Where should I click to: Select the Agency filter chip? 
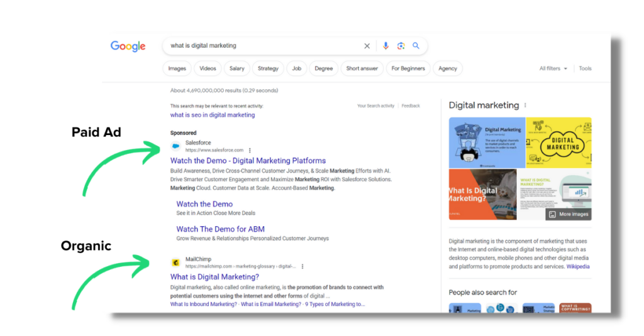(447, 68)
